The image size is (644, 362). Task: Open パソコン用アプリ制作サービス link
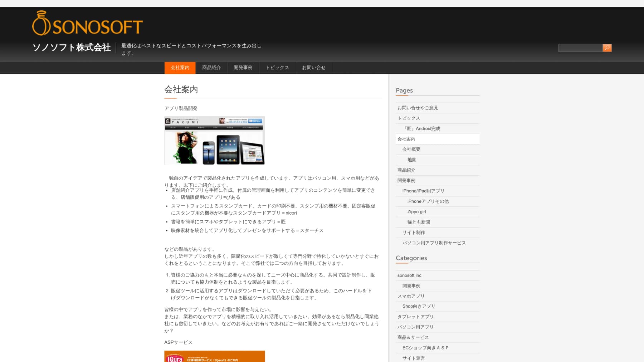tap(434, 243)
